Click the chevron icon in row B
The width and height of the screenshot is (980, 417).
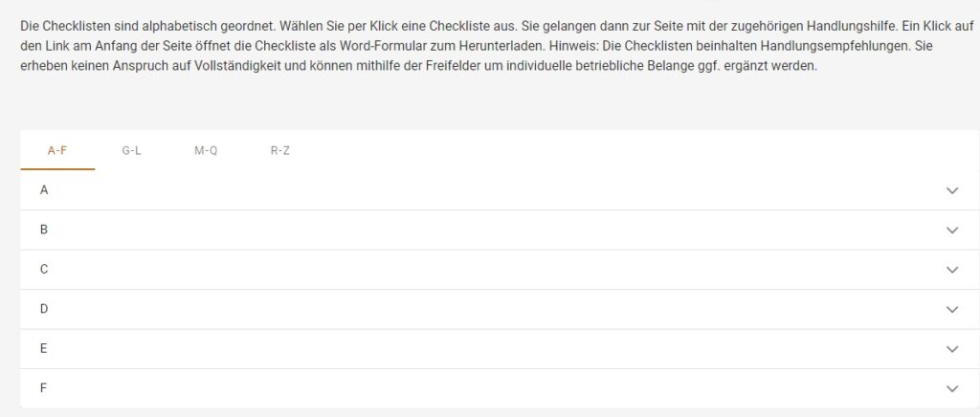[951, 230]
